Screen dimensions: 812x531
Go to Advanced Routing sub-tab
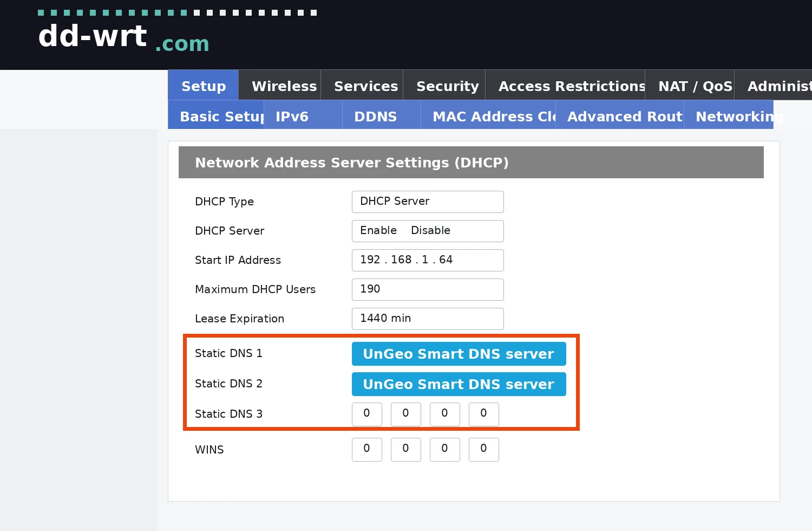[x=620, y=115]
